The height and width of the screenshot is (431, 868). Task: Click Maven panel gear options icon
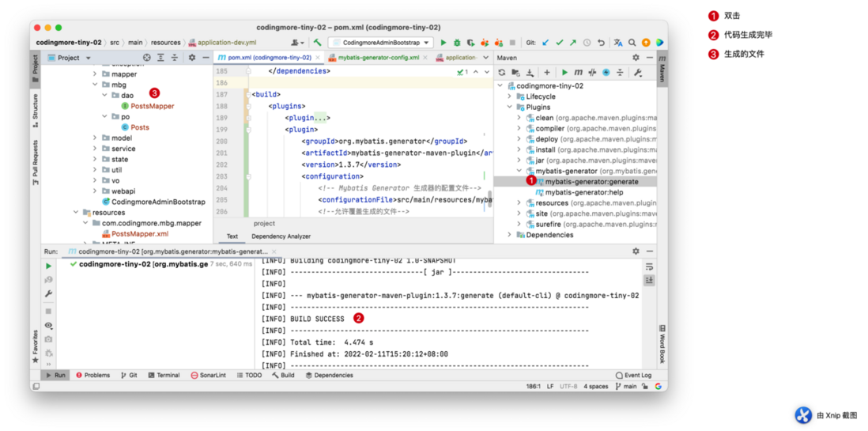[636, 58]
